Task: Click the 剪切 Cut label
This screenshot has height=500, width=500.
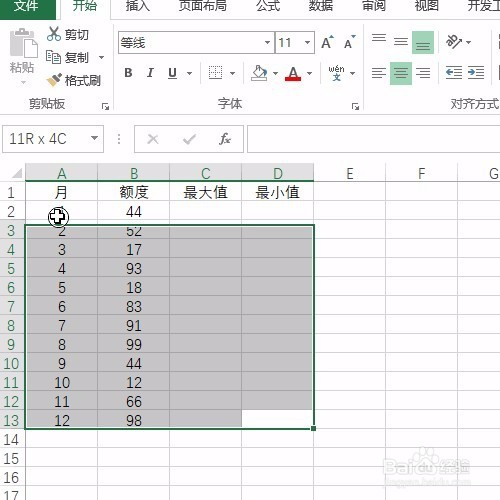Action: pyautogui.click(x=77, y=35)
